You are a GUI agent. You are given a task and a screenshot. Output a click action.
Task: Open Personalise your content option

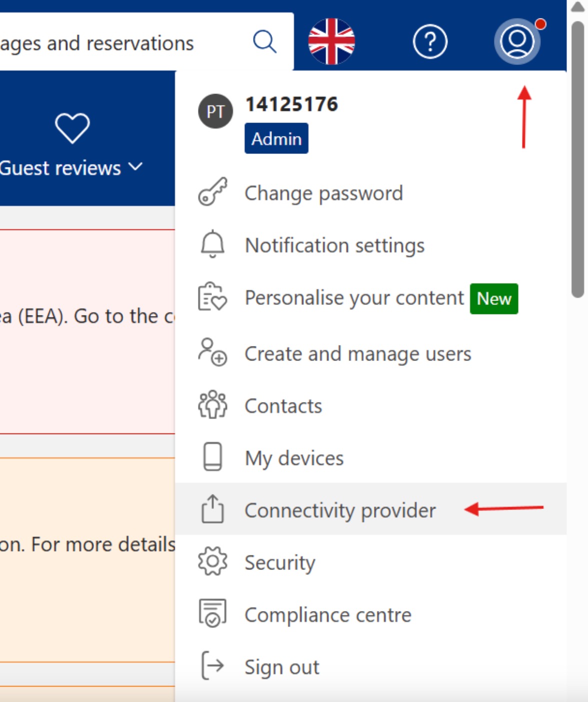pyautogui.click(x=371, y=298)
